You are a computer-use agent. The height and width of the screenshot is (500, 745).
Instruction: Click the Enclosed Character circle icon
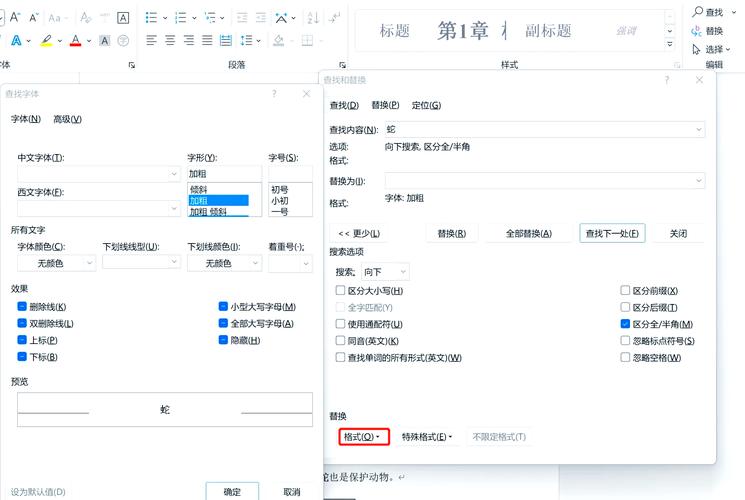click(123, 41)
